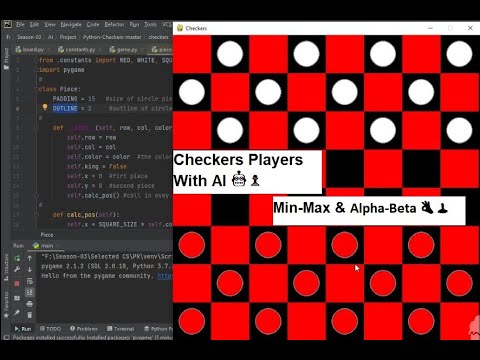Stop the running process with the red square
Image resolution: width=480 pixels, height=360 pixels.
[x=17, y=284]
